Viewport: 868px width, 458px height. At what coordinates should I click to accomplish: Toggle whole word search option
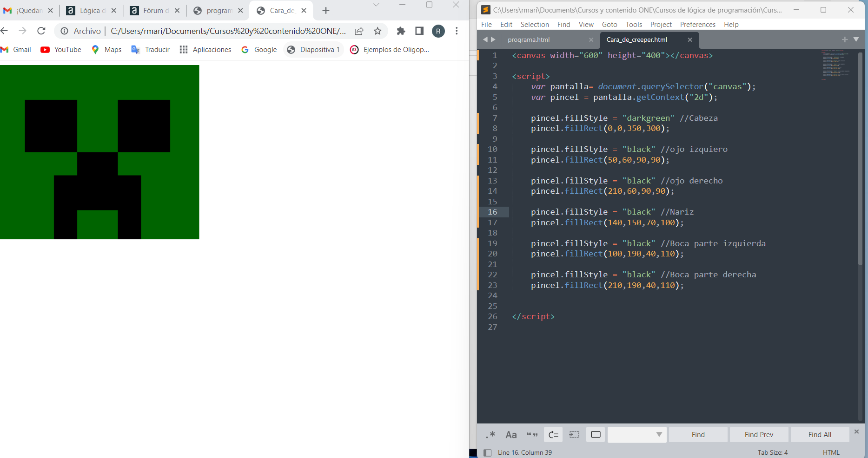532,435
